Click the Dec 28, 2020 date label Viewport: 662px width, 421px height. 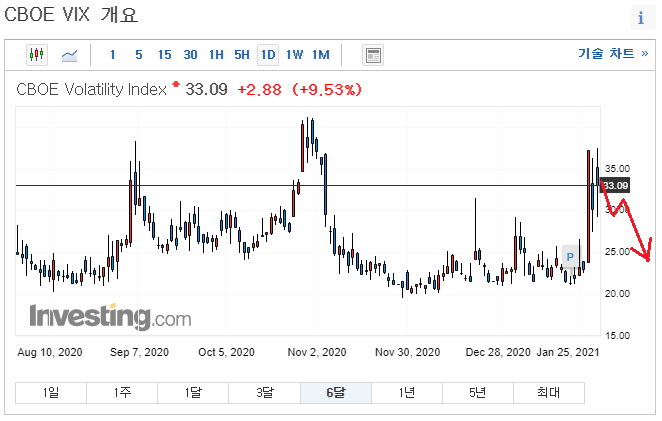498,352
